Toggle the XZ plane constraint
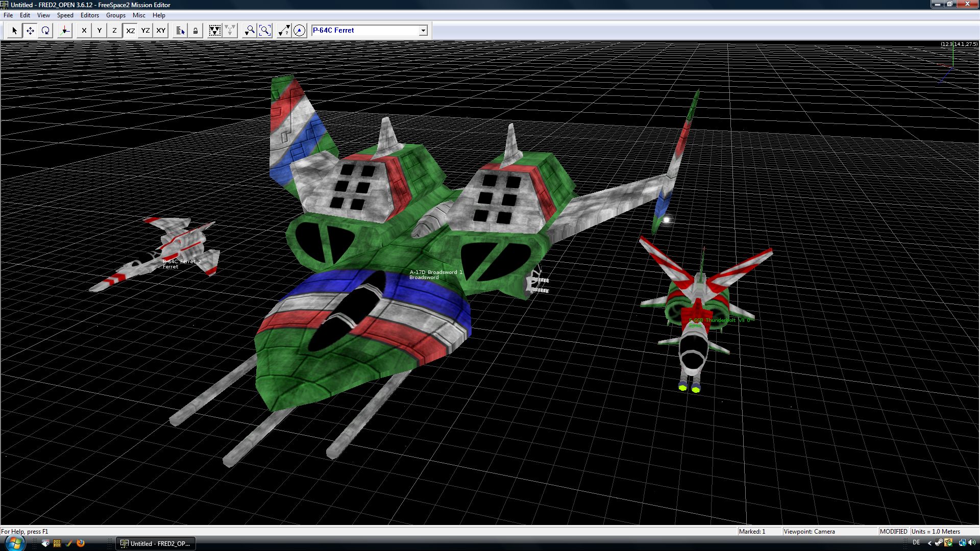This screenshot has width=980, height=551. pyautogui.click(x=130, y=31)
